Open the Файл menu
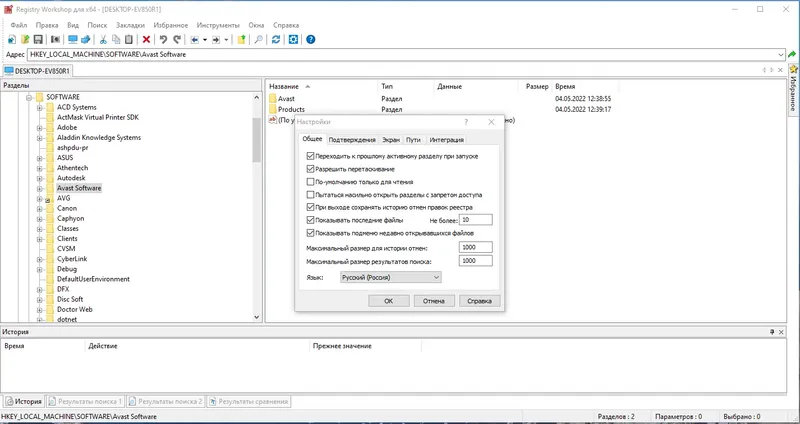The image size is (800, 424). [19, 25]
